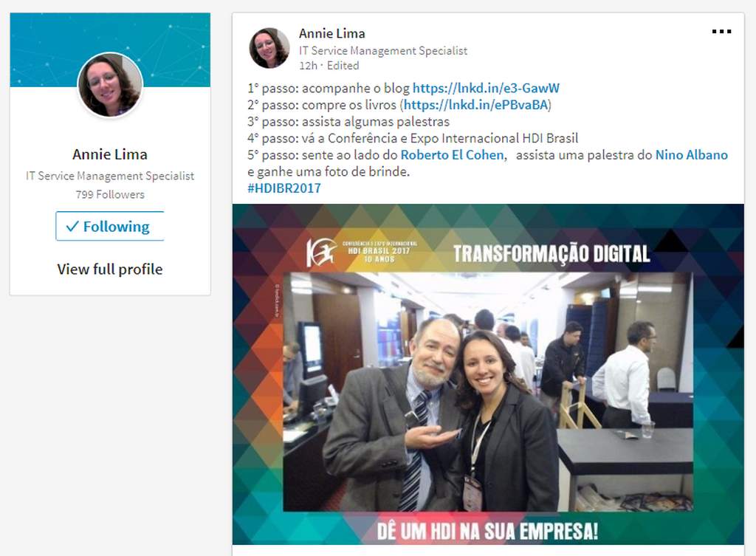Click the #HDIBR2017 hashtag
The width and height of the screenshot is (756, 556).
pos(284,188)
